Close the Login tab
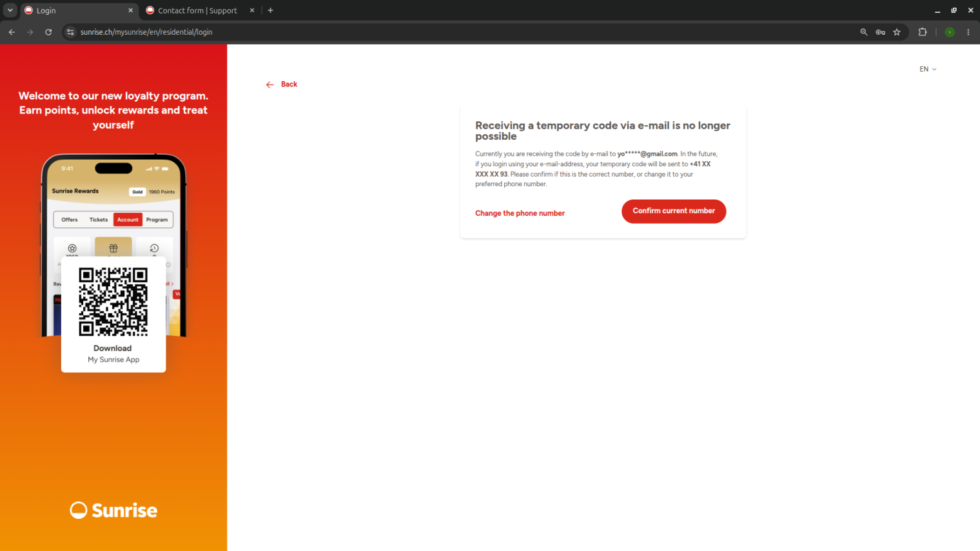This screenshot has height=551, width=980. click(130, 10)
